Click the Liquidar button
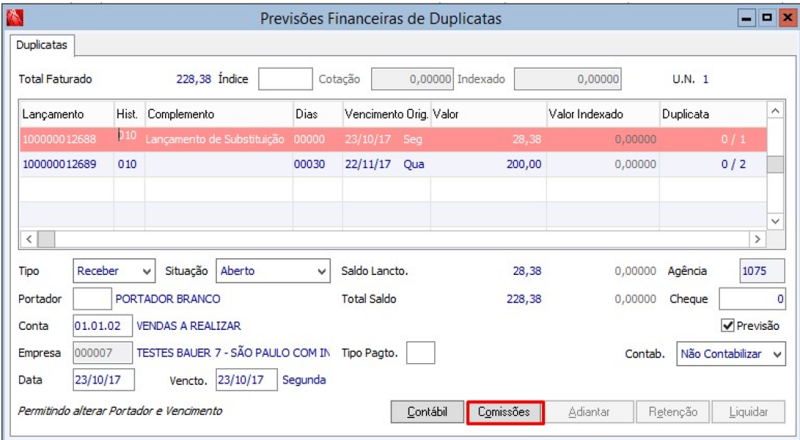The image size is (800, 440). 748,412
